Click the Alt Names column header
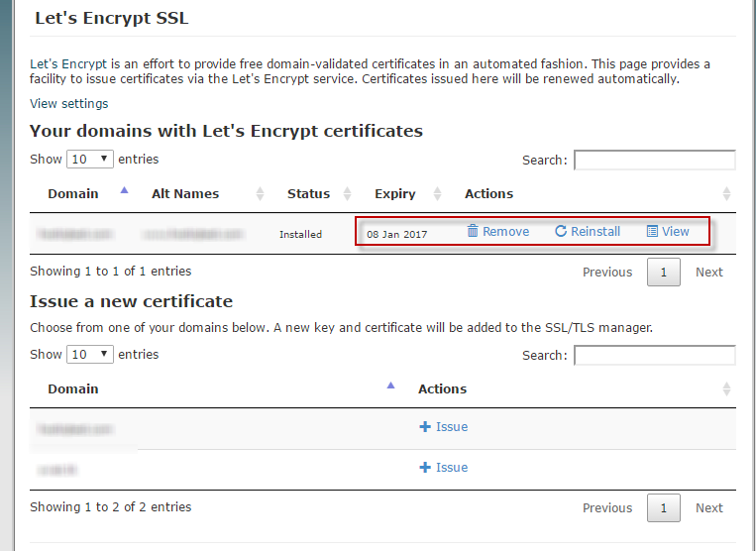Screen dimensions: 756x551 pos(185,194)
